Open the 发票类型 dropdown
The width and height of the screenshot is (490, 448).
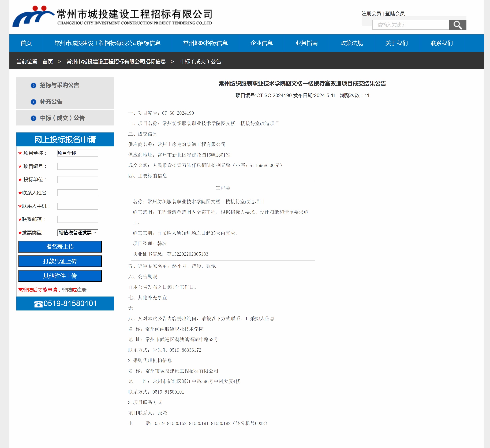point(77,232)
